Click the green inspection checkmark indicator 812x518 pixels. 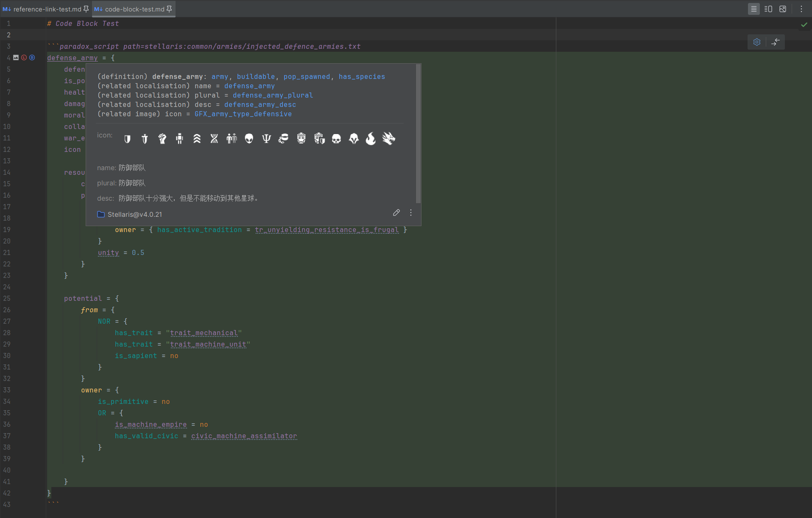804,25
